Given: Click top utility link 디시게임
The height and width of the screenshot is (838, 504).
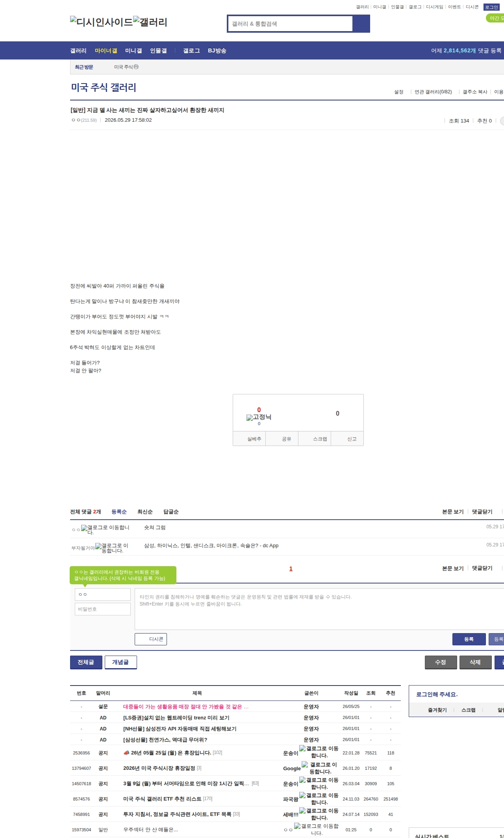Looking at the screenshot, I should click(435, 7).
